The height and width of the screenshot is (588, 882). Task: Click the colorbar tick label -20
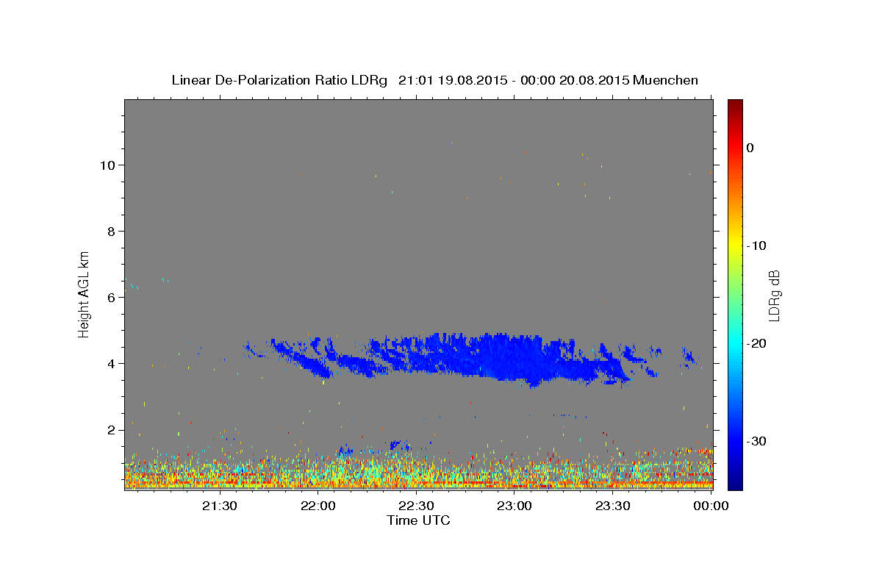coord(756,343)
